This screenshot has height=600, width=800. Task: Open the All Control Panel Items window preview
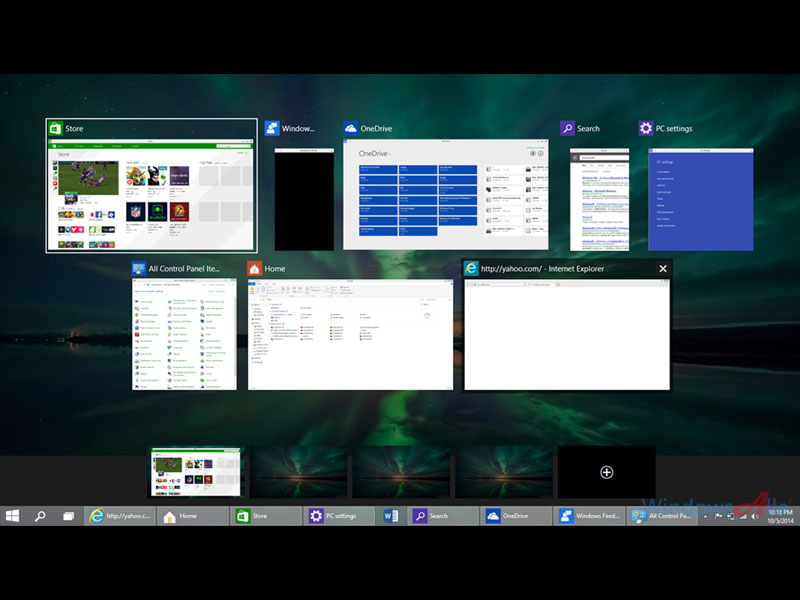point(187,335)
